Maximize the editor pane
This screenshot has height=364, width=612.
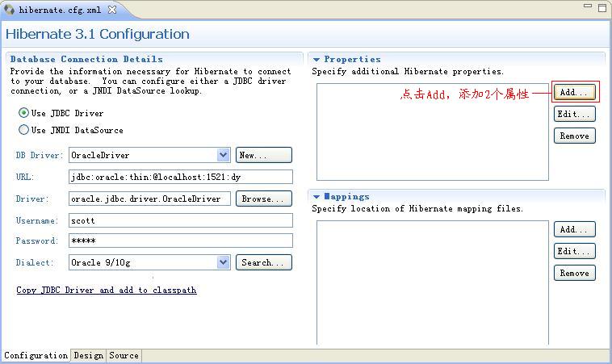(602, 7)
